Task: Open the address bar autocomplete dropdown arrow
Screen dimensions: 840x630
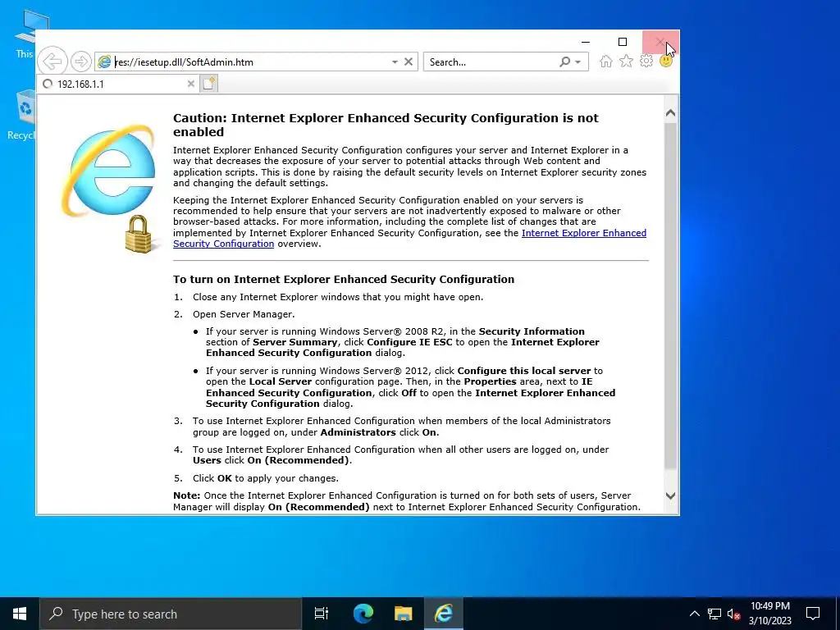Action: tap(395, 62)
